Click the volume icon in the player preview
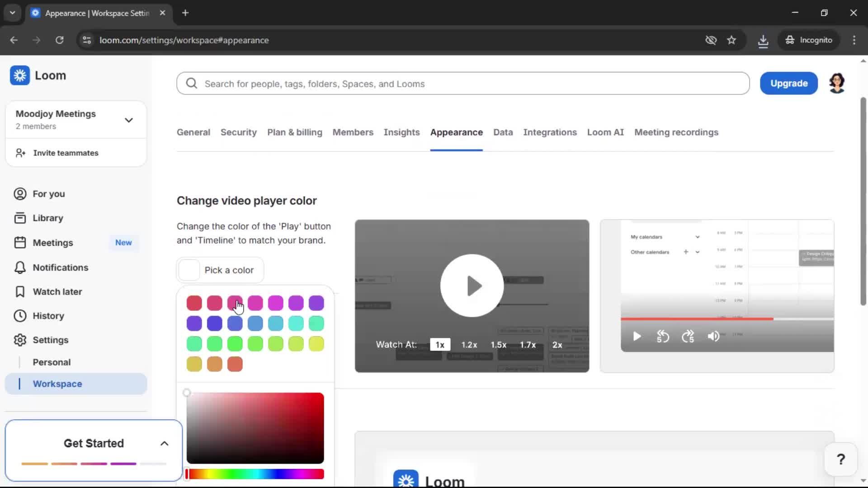 [x=713, y=337]
